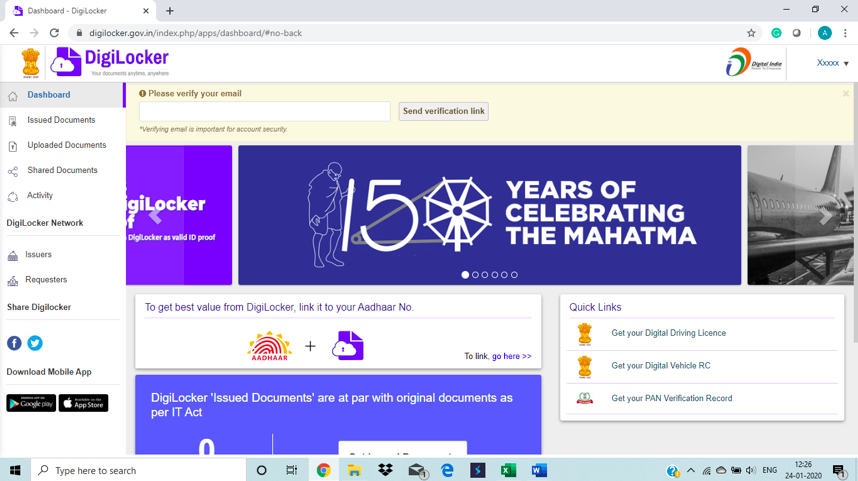Screen dimensions: 858x481
Task: Show next carousel slide
Action: coord(825,216)
